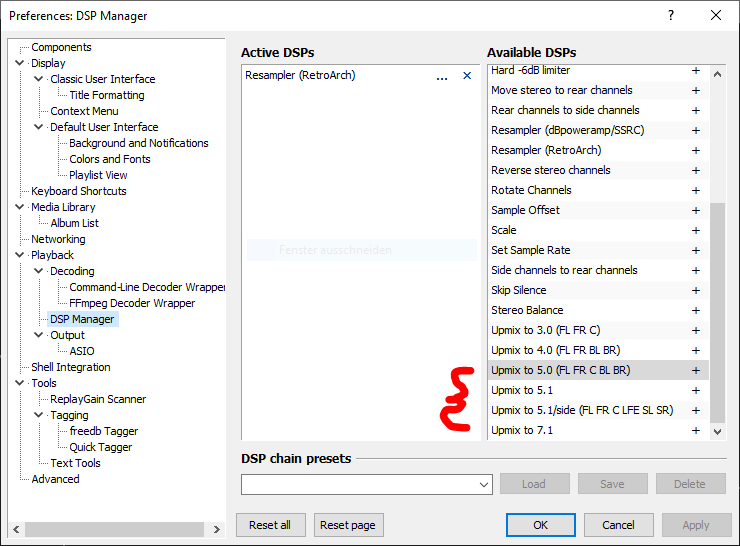This screenshot has width=740, height=546.
Task: Collapse Classic User Interface node
Action: click(x=39, y=79)
